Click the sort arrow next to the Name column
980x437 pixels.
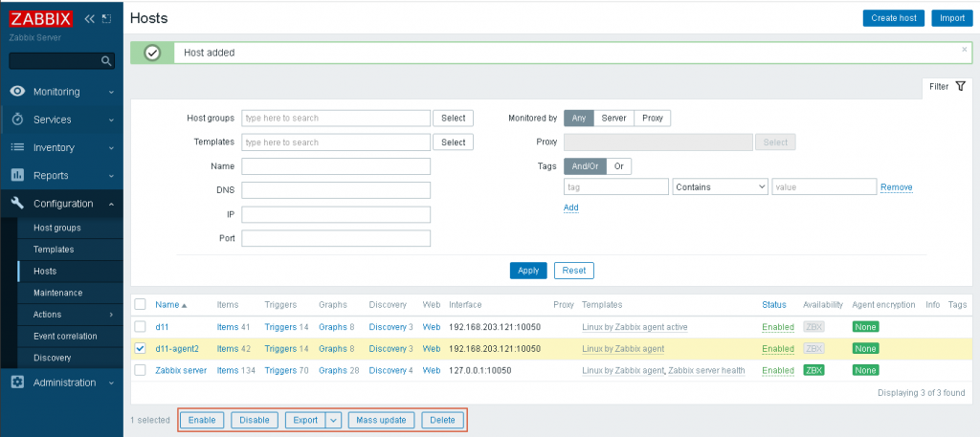pos(185,305)
